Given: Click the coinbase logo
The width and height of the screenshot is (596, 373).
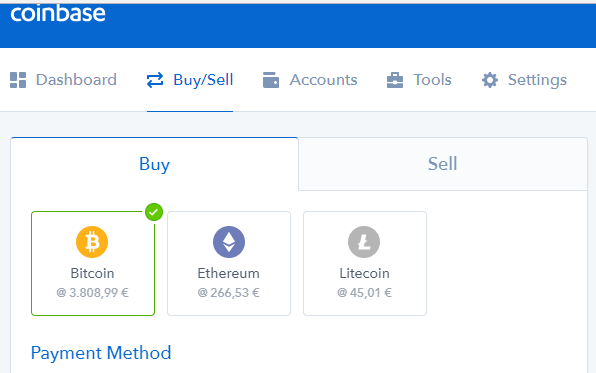Looking at the screenshot, I should pyautogui.click(x=58, y=13).
